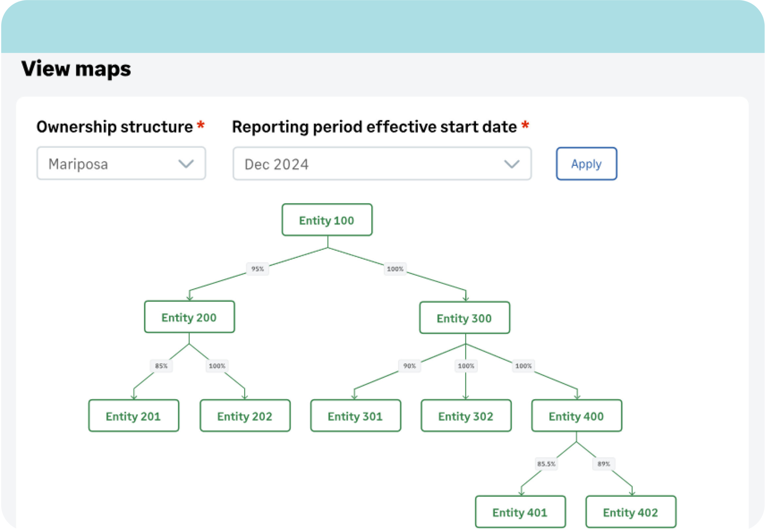Screen dimensions: 765x532
Task: Open the Entity 302 node
Action: coord(466,416)
